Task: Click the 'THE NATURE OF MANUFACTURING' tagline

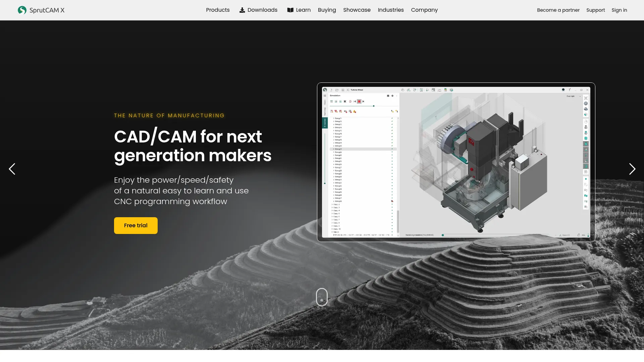Action: point(169,116)
